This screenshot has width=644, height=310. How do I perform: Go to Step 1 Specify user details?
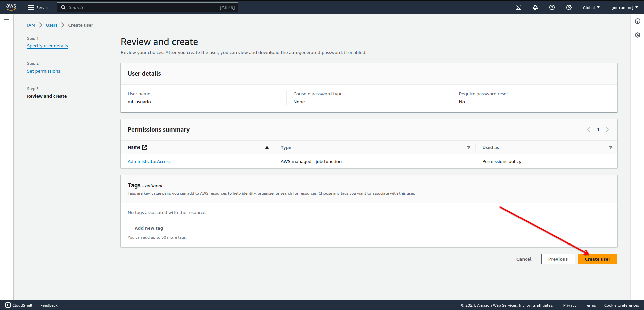[x=47, y=46]
